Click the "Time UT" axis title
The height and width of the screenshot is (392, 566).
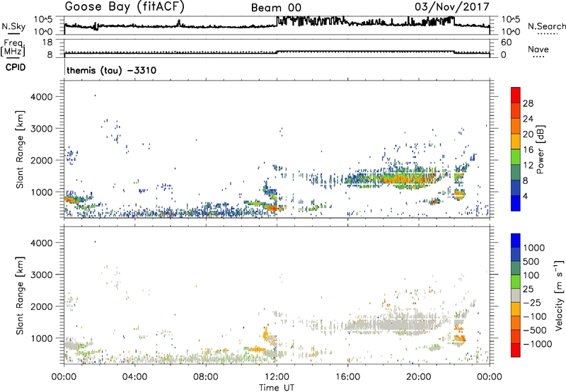pyautogui.click(x=277, y=388)
